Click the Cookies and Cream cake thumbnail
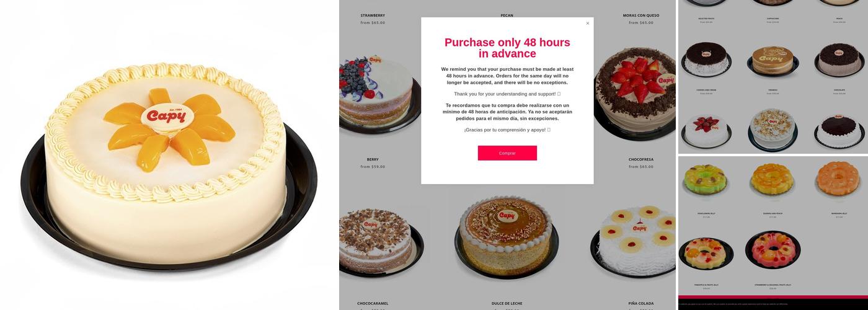The width and height of the screenshot is (868, 310). tap(706, 59)
